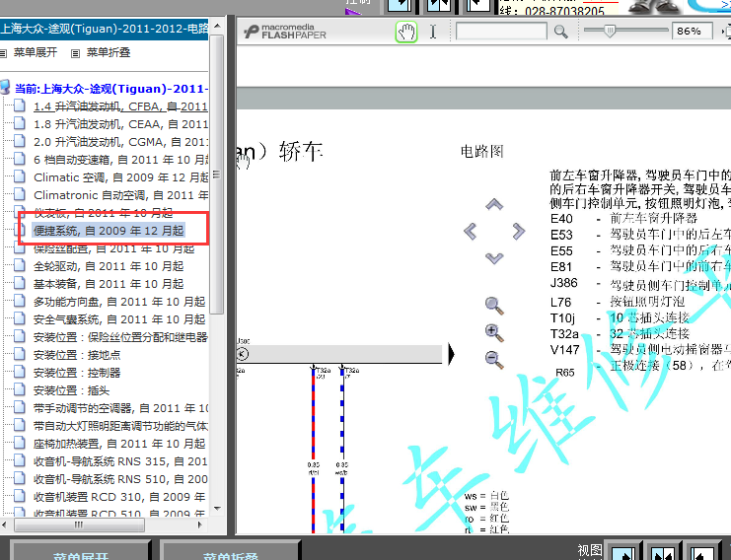
Task: Click bottom bar 菜单展开 button
Action: [80, 552]
